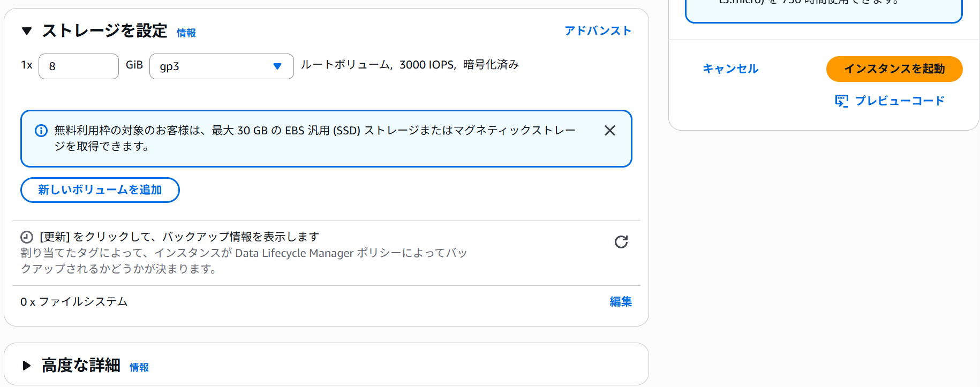980x387 pixels.
Task: Launch instance with インスタンスを起動 button
Action: [x=894, y=69]
